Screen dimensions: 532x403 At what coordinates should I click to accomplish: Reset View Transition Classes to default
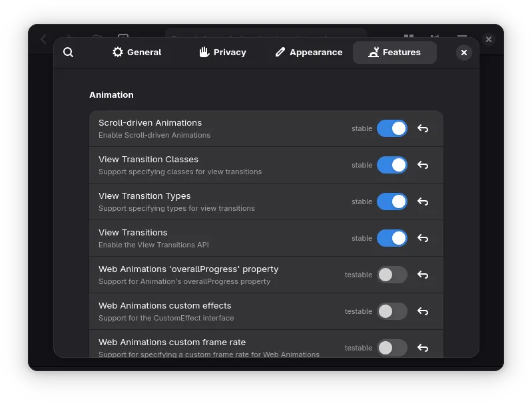[422, 165]
